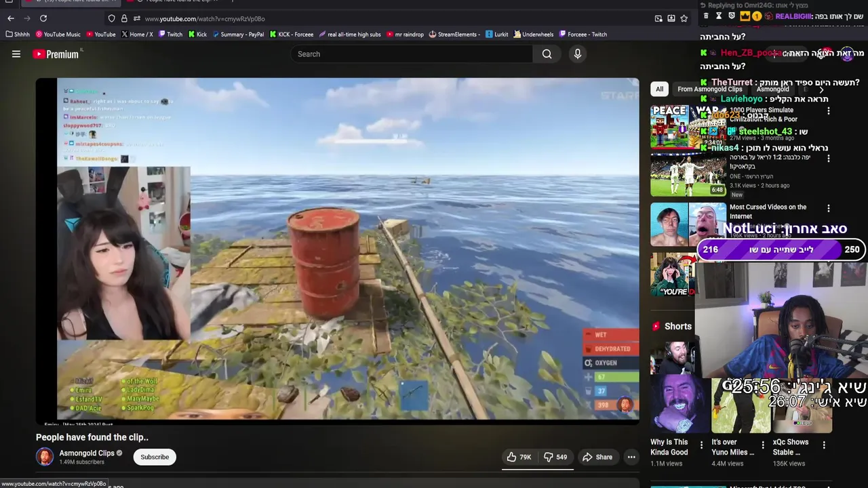Open options for the ONE channel football video
The width and height of the screenshot is (868, 488).
828,158
